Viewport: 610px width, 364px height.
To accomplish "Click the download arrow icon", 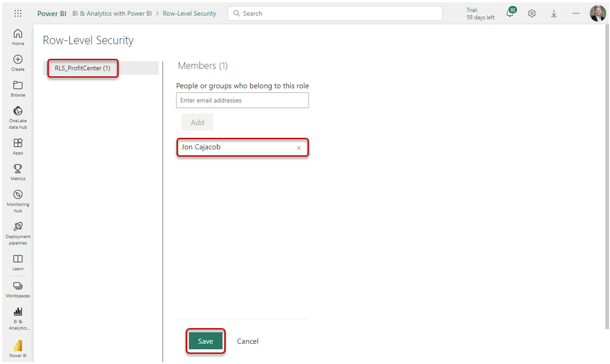I will [x=554, y=13].
